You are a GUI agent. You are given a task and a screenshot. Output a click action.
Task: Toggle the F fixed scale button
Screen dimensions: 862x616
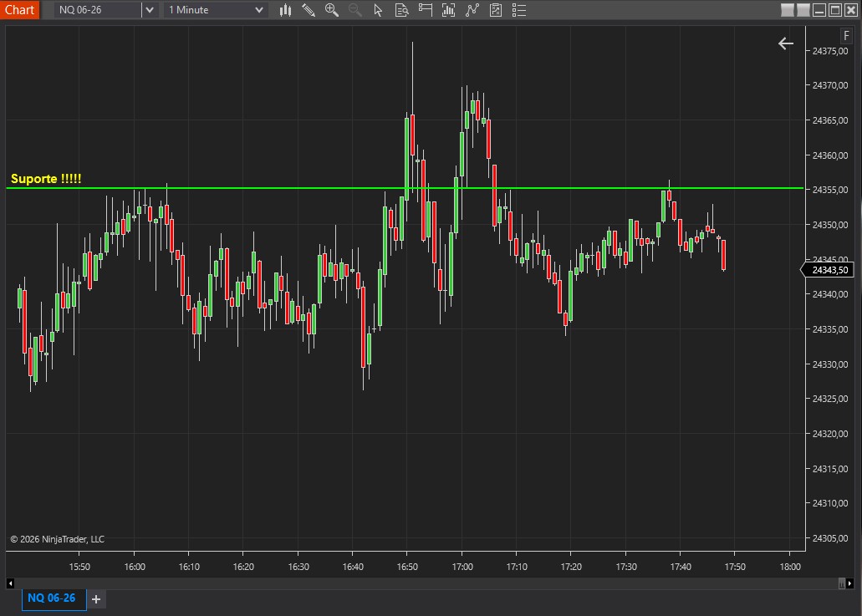click(x=846, y=36)
